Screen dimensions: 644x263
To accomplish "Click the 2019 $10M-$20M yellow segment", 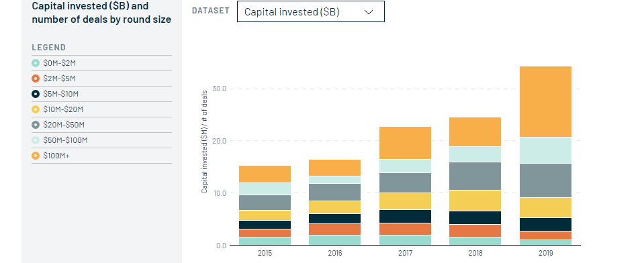I will (x=545, y=207).
